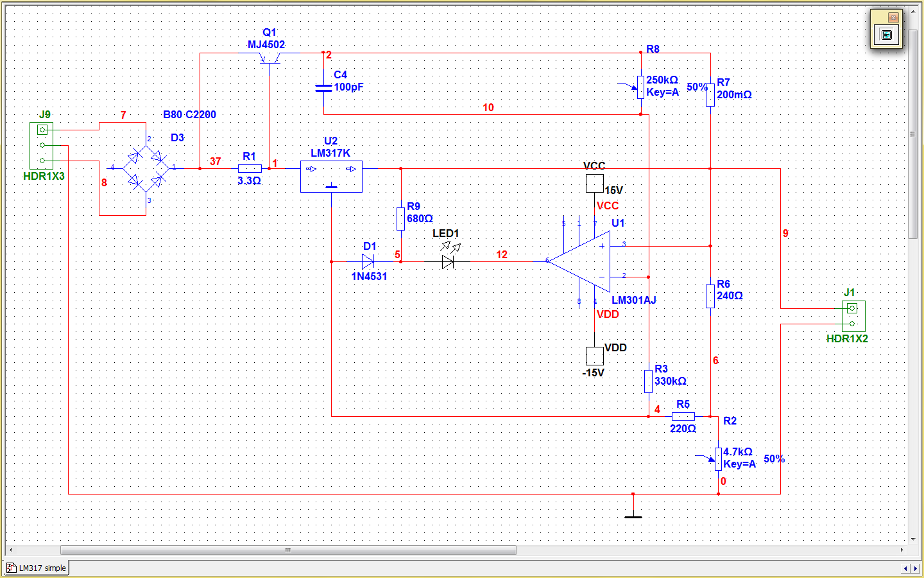
Task: Select the LED1 diode symbol
Action: 449,261
